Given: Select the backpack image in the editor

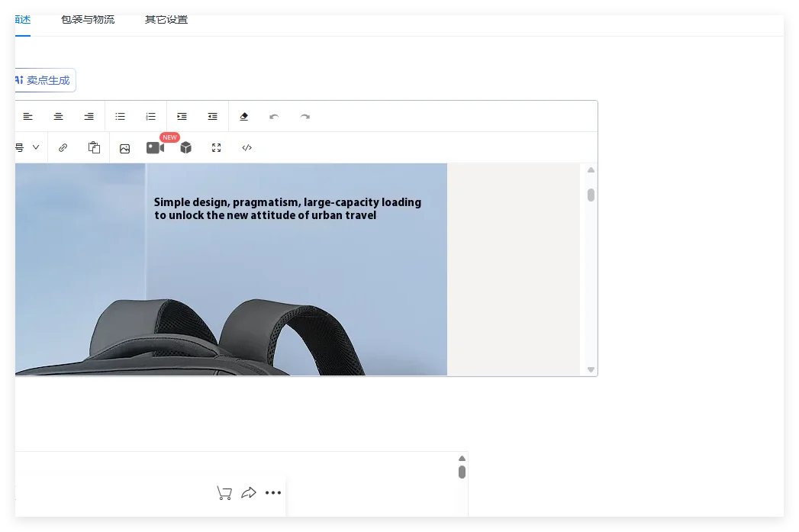Looking at the screenshot, I should [x=231, y=269].
